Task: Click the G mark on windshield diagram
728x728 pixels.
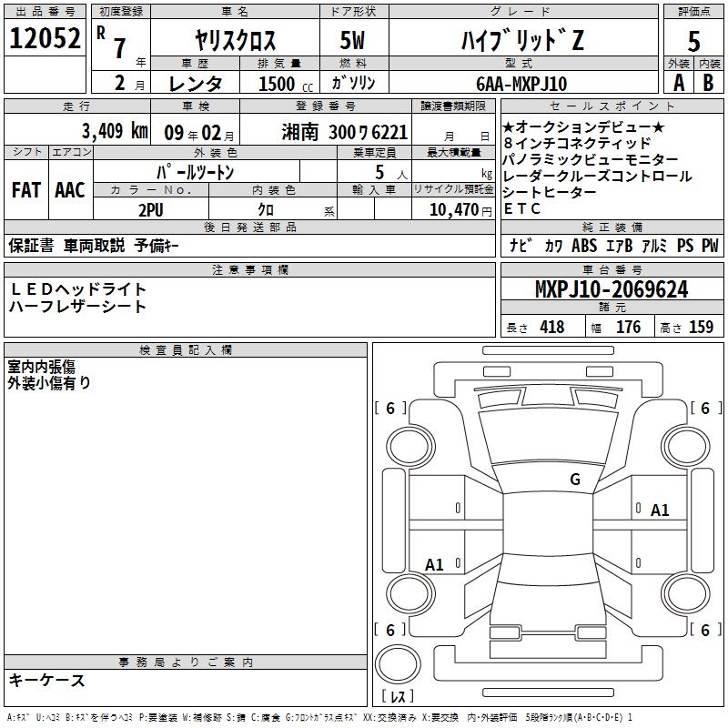Action: 575,480
